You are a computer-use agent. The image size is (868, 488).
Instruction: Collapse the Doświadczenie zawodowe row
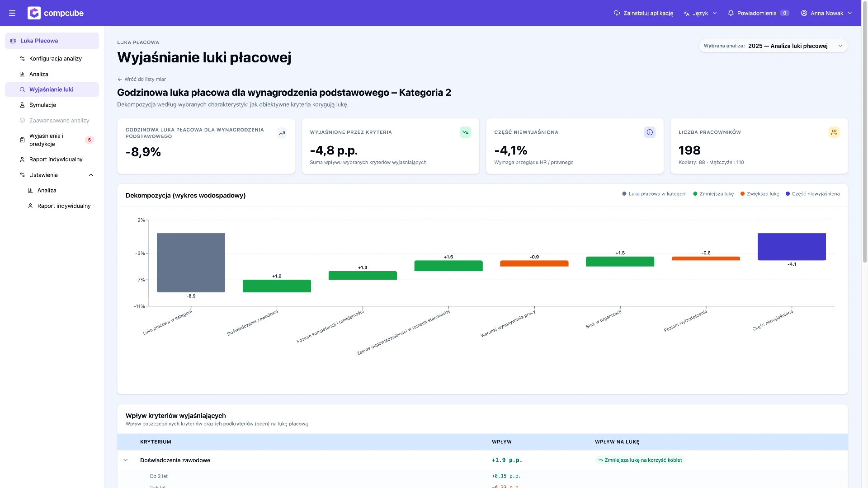[x=126, y=460]
